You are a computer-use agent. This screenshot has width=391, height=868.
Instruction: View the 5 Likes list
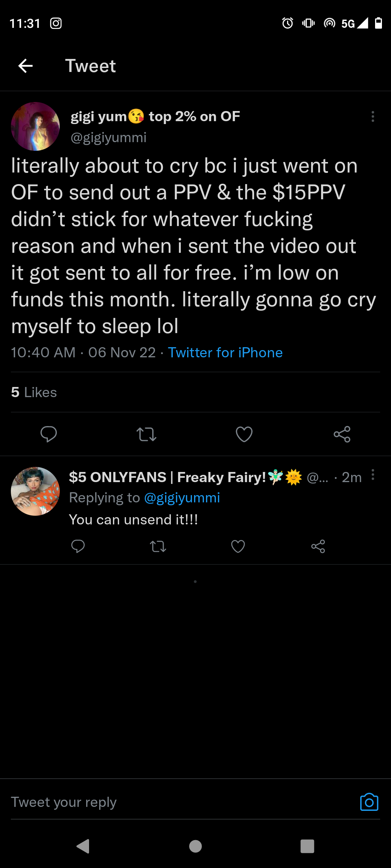pyautogui.click(x=34, y=392)
